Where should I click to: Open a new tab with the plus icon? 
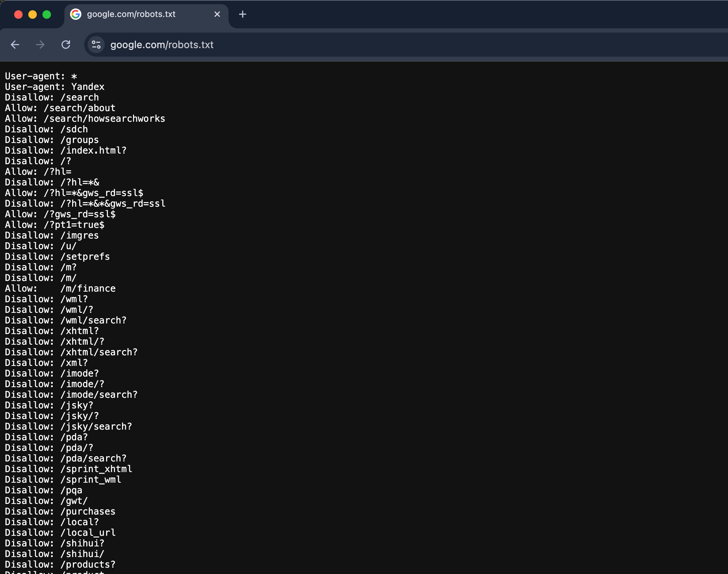[242, 15]
